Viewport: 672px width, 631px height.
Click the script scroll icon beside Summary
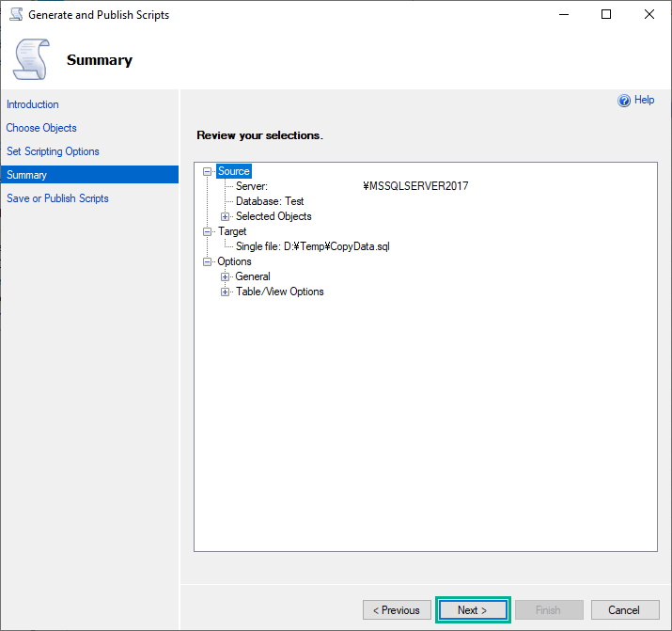[30, 59]
